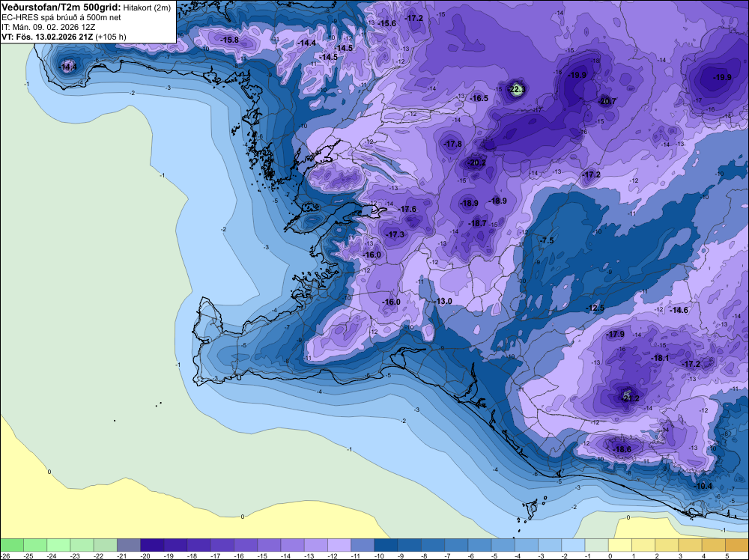Click the pale green legend swatch labeled -1
Image resolution: width=749 pixels, height=560 pixels.
pyautogui.click(x=597, y=545)
